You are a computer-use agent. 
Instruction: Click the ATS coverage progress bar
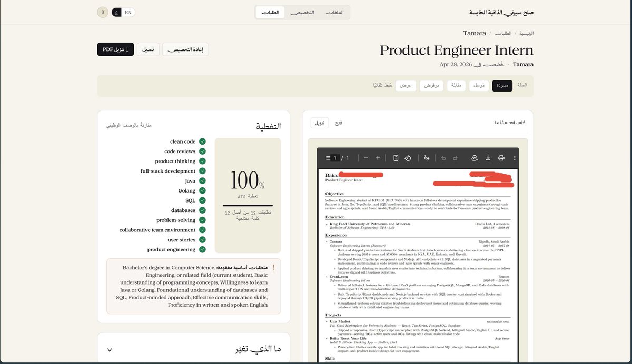coord(248,206)
